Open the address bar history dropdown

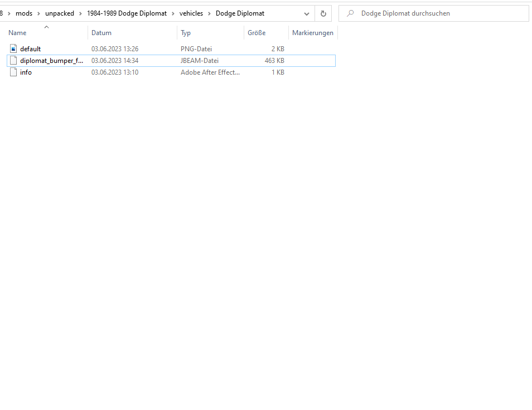point(306,13)
